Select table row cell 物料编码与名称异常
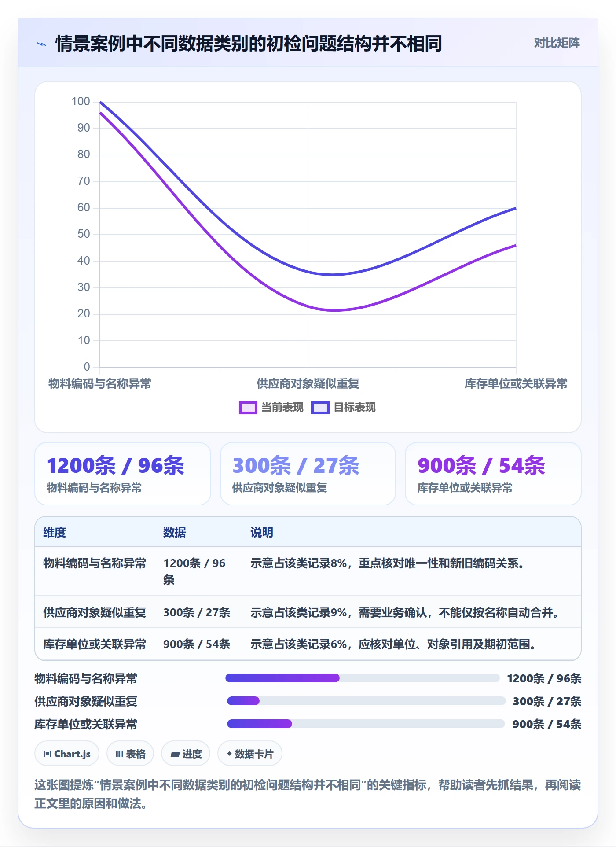 tap(95, 563)
